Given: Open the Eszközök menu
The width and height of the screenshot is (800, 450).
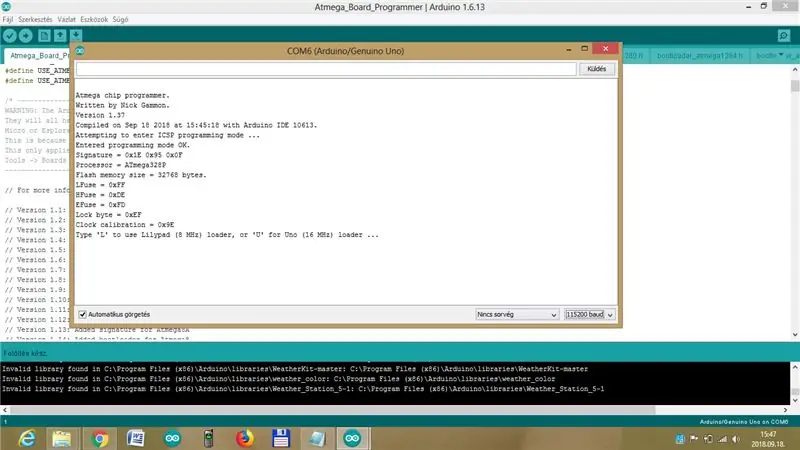Looking at the screenshot, I should (94, 19).
